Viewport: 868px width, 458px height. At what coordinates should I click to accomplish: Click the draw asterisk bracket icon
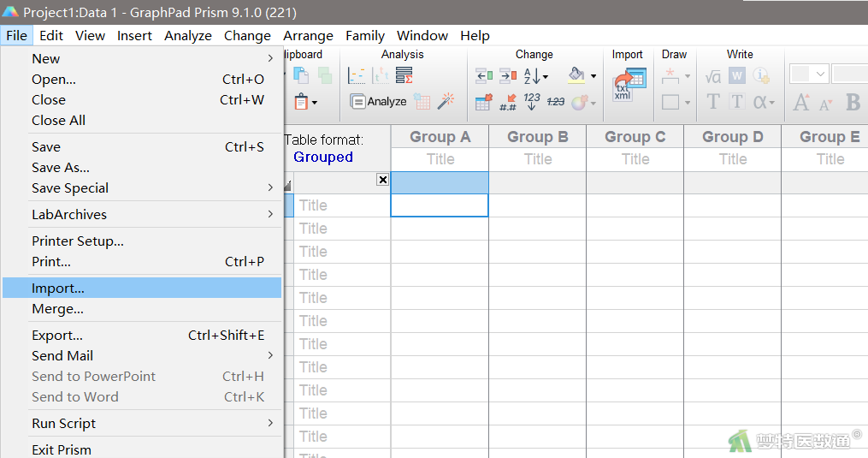tap(670, 76)
